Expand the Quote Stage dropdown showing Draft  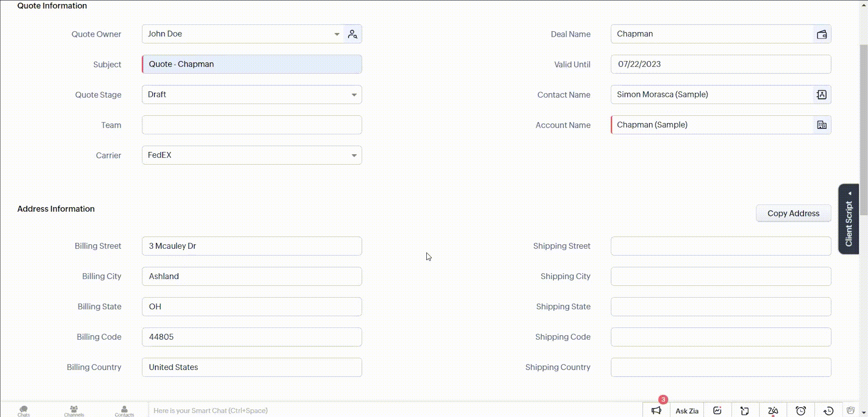[x=354, y=95]
